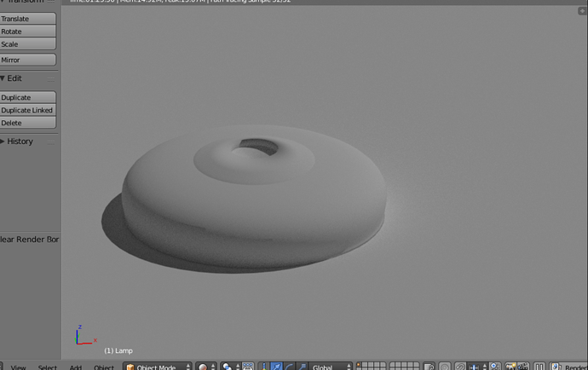Open the Add menu

click(x=75, y=367)
